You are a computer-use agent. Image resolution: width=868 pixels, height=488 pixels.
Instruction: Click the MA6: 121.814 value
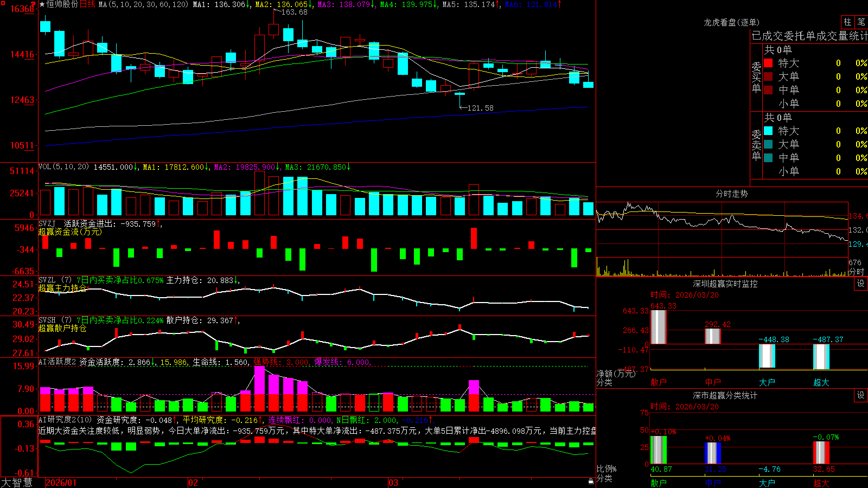pos(533,4)
